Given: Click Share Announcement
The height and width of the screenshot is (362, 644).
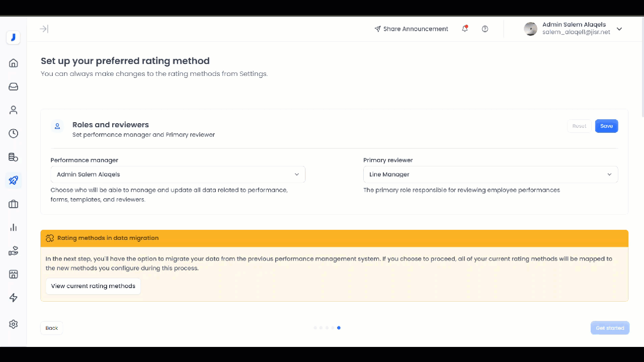Looking at the screenshot, I should [411, 29].
